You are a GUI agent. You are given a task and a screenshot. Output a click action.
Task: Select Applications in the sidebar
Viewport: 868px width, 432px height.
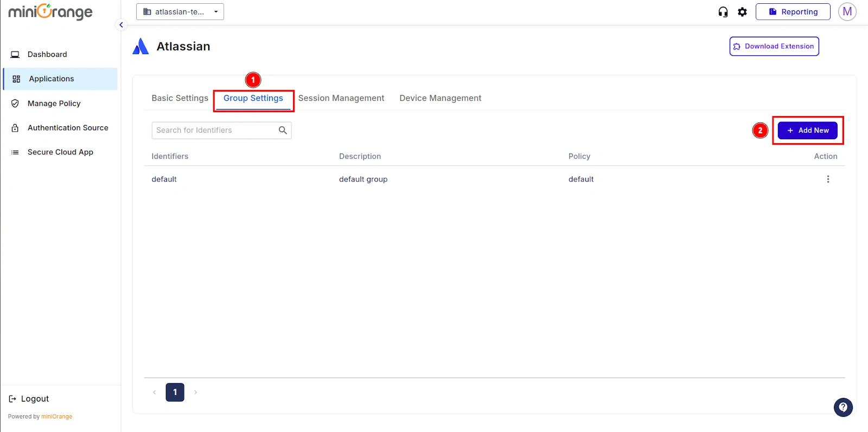[60, 79]
